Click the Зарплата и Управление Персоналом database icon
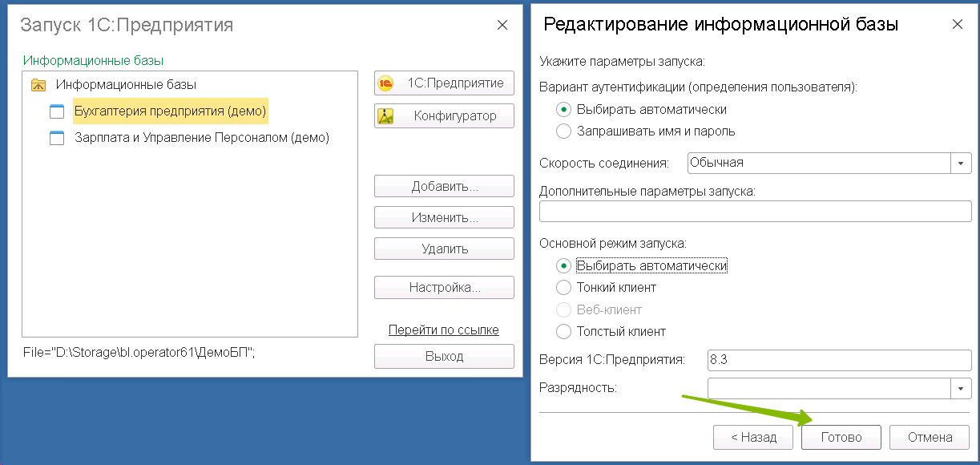The image size is (980, 465). pos(56,138)
